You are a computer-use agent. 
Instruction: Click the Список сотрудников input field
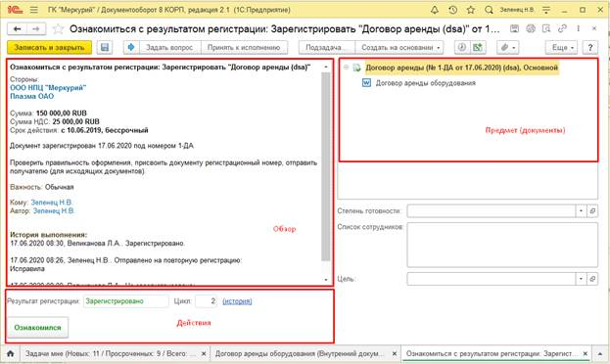[x=502, y=245]
